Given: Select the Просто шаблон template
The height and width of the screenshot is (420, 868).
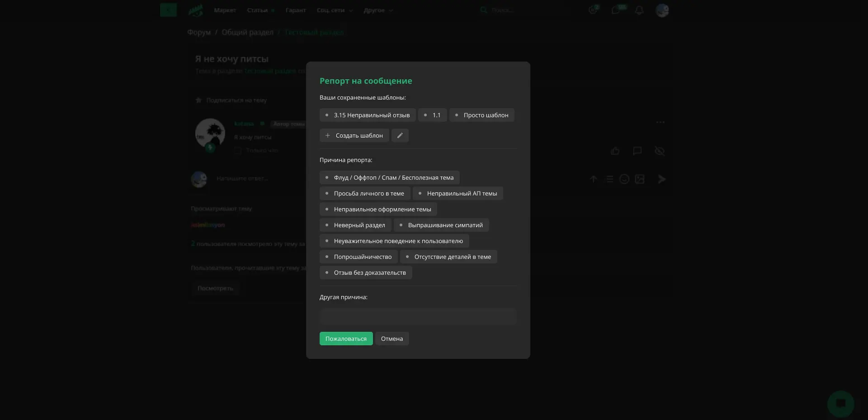Looking at the screenshot, I should 481,115.
